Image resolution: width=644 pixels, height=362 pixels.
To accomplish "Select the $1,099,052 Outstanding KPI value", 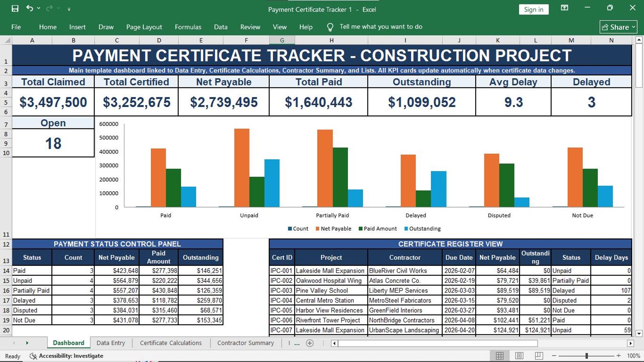I will coord(422,102).
